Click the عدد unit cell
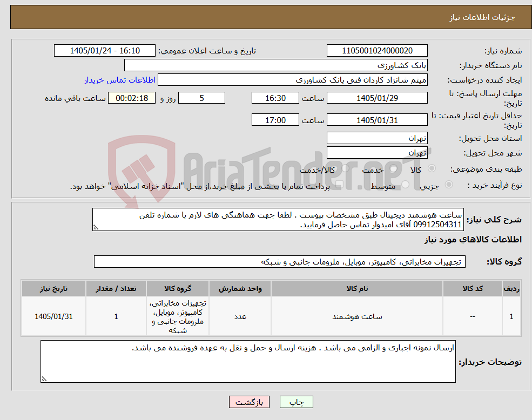 [240, 316]
